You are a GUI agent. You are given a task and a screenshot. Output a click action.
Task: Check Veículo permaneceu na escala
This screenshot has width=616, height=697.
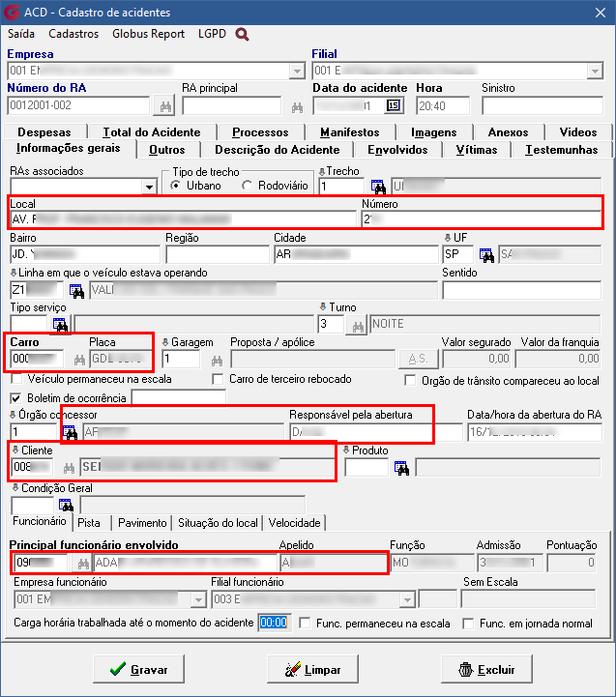(16, 379)
